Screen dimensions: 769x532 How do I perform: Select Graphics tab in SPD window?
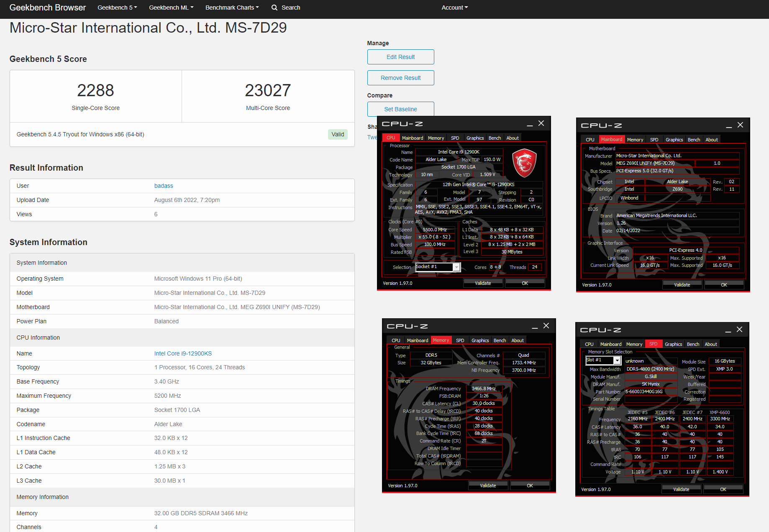(x=674, y=344)
